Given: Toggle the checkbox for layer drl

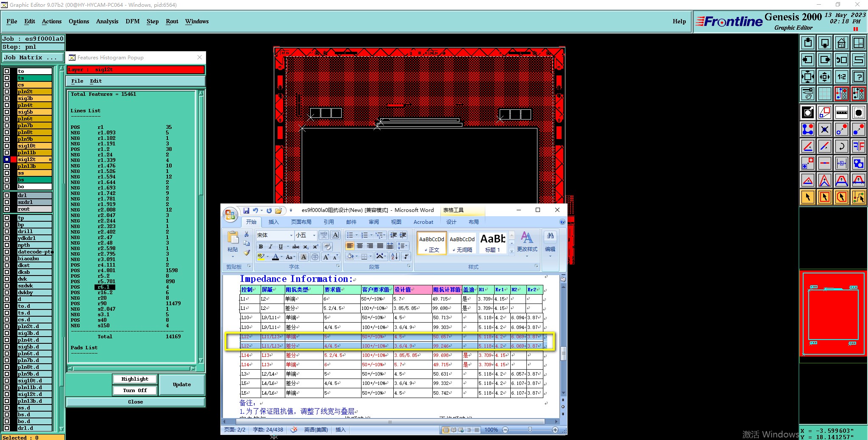Looking at the screenshot, I should pyautogui.click(x=7, y=195).
